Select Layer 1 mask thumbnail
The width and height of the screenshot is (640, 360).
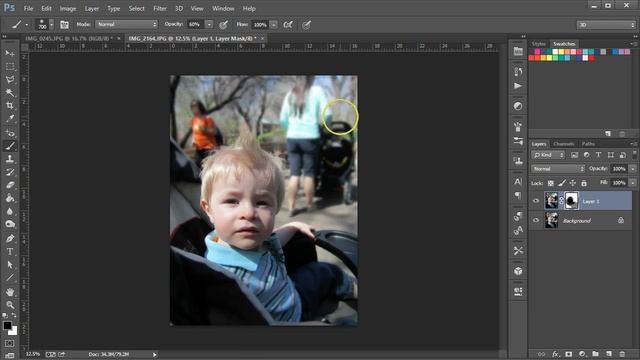click(571, 201)
